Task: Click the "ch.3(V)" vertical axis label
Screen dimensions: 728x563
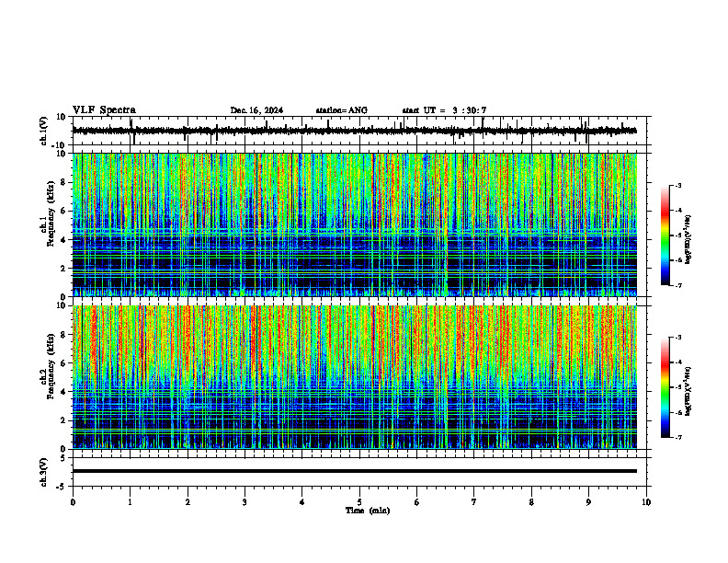Action: 44,472
